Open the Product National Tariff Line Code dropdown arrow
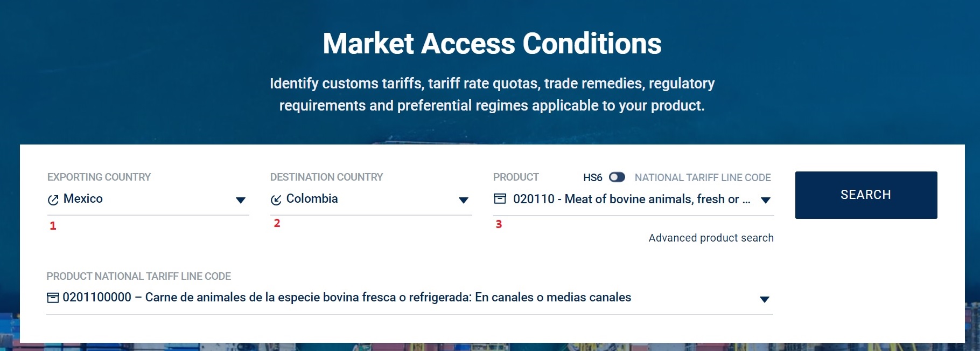The image size is (980, 351). (764, 299)
